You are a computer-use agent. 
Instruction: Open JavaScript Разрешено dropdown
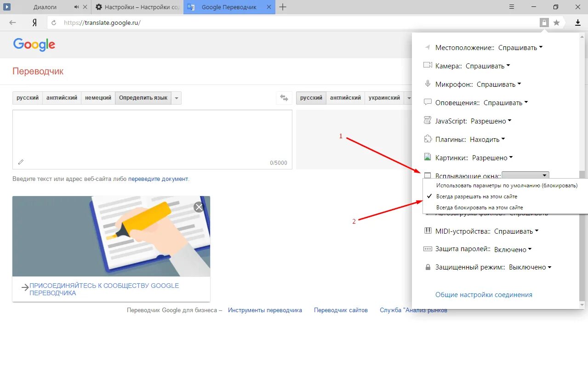pyautogui.click(x=491, y=121)
